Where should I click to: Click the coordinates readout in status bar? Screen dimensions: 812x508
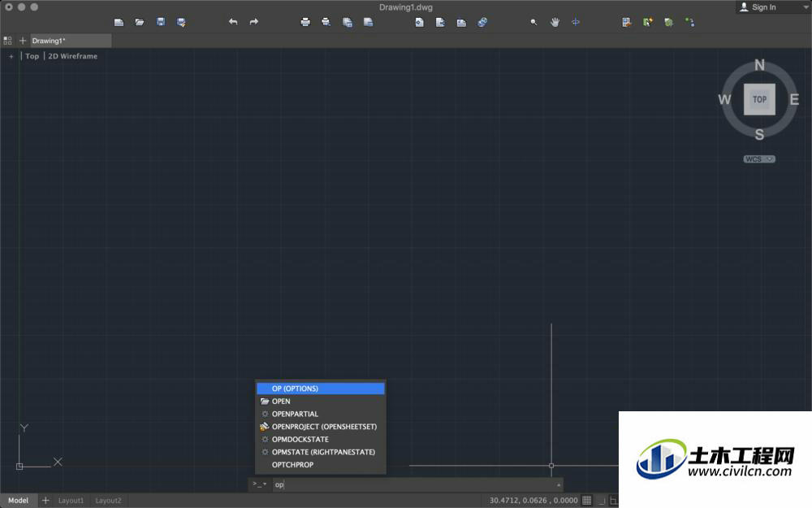[533, 500]
